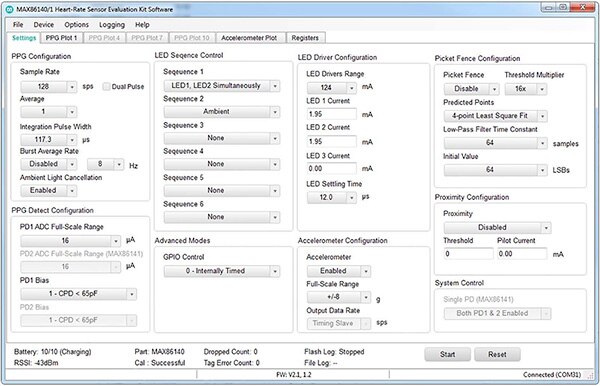
Task: Click the Flash Log: Stopped status text
Action: pos(334,352)
